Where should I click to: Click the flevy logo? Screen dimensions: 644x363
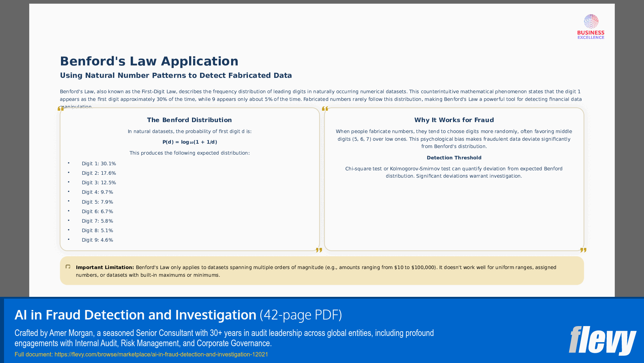pos(602,340)
